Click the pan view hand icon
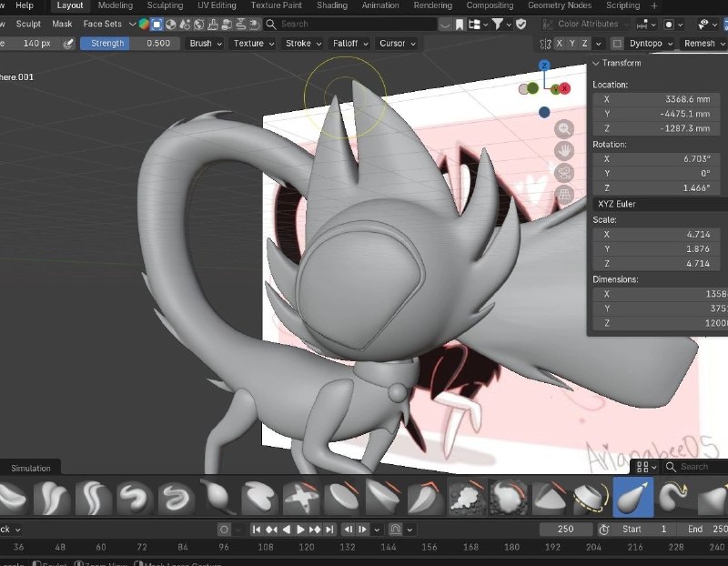 [564, 151]
